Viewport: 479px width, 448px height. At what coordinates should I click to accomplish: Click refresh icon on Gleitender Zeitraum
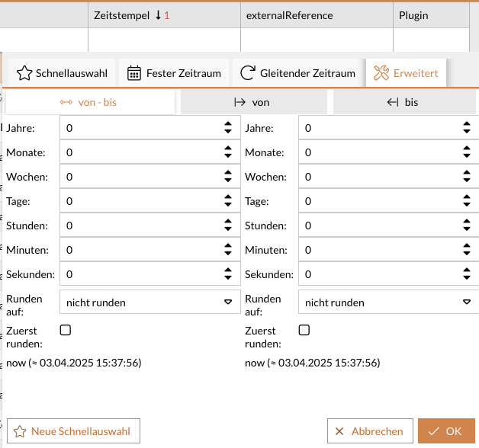pyautogui.click(x=248, y=73)
